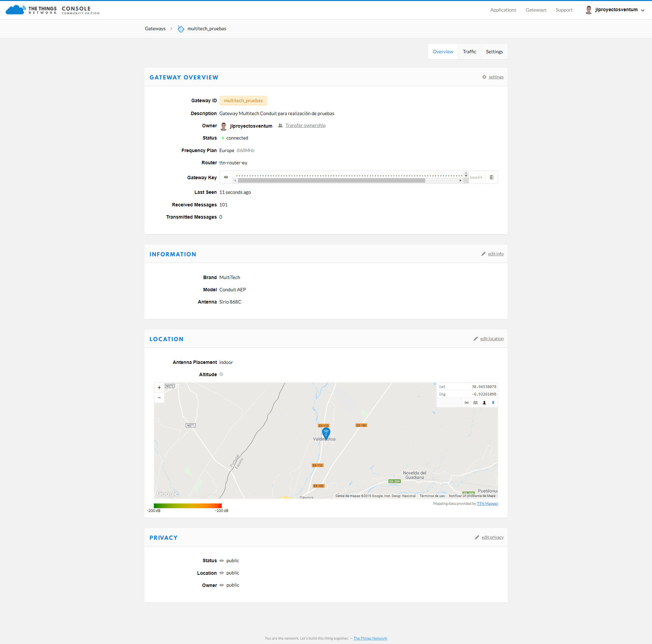Screen dimensions: 652x644
Task: Click the N371 road marker on map
Action: (191, 425)
